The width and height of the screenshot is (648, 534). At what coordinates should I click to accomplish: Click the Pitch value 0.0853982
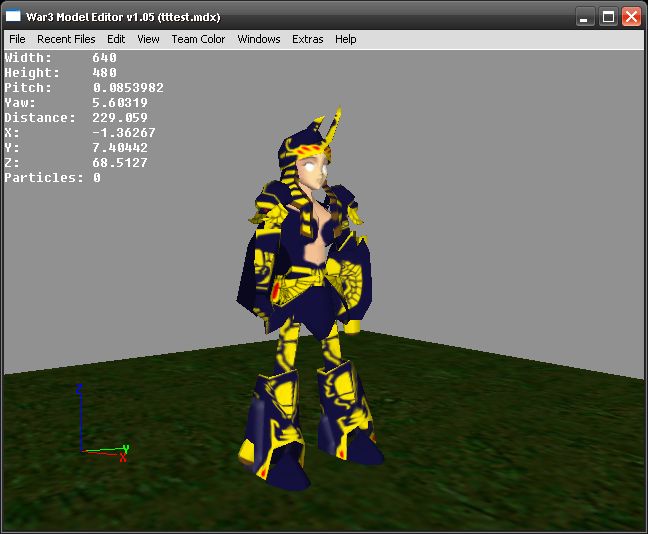point(128,88)
